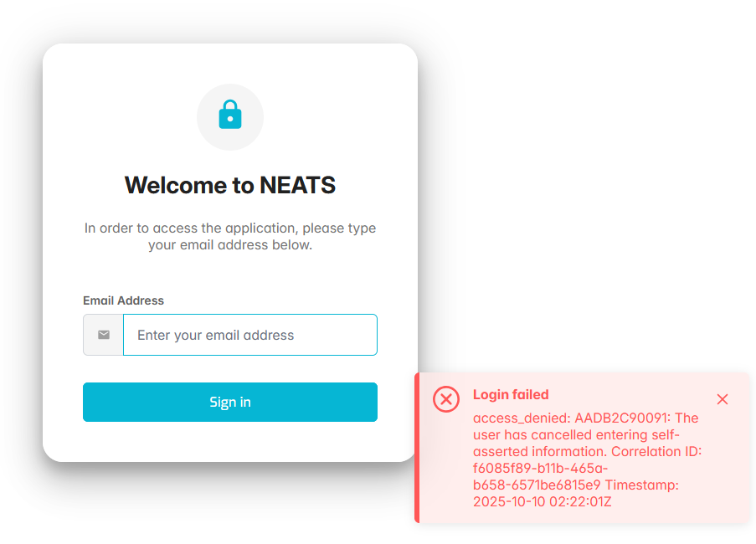Click the instruction text under the heading
Screen dimensions: 756x544
[230, 237]
